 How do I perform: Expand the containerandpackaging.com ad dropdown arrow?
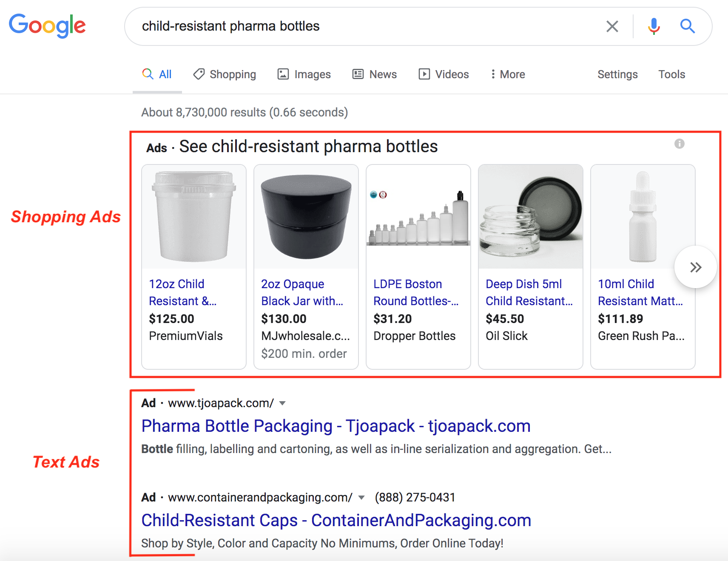(361, 498)
